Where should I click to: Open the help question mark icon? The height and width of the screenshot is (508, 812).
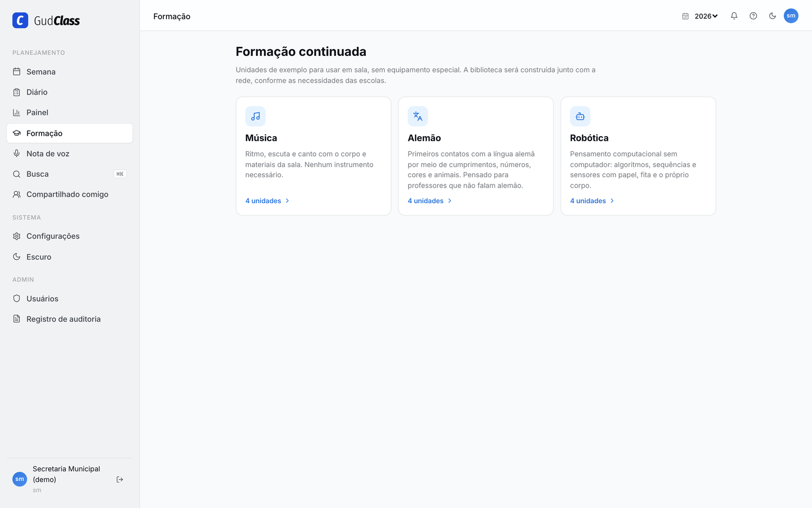pos(753,16)
